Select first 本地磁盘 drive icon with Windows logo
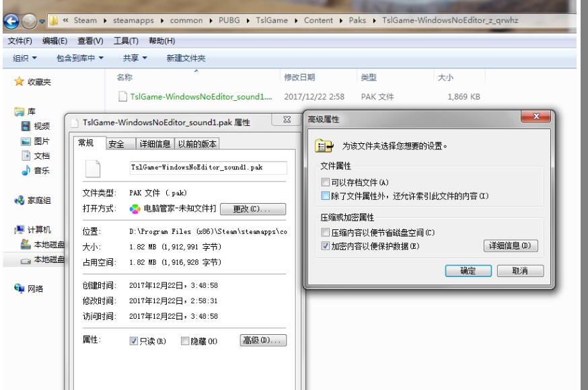 pyautogui.click(x=26, y=244)
